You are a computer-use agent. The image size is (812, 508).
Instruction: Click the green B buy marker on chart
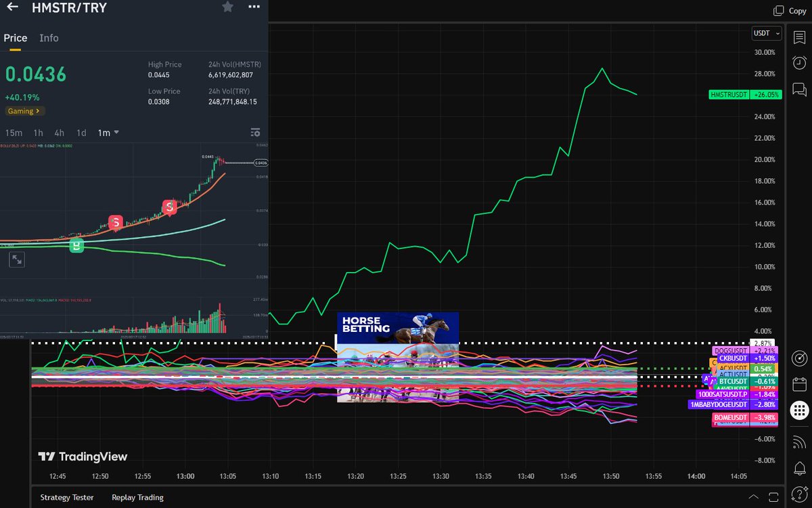(x=77, y=246)
